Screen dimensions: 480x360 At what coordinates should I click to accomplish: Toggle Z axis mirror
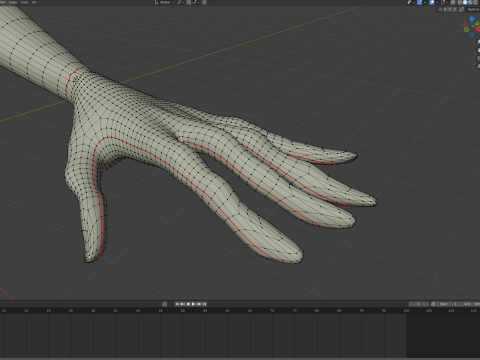(455, 9)
